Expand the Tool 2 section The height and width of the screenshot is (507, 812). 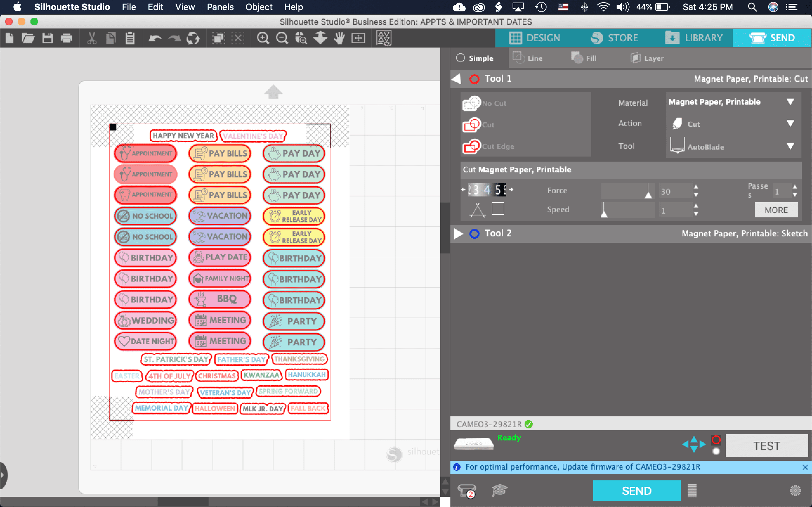[458, 234]
